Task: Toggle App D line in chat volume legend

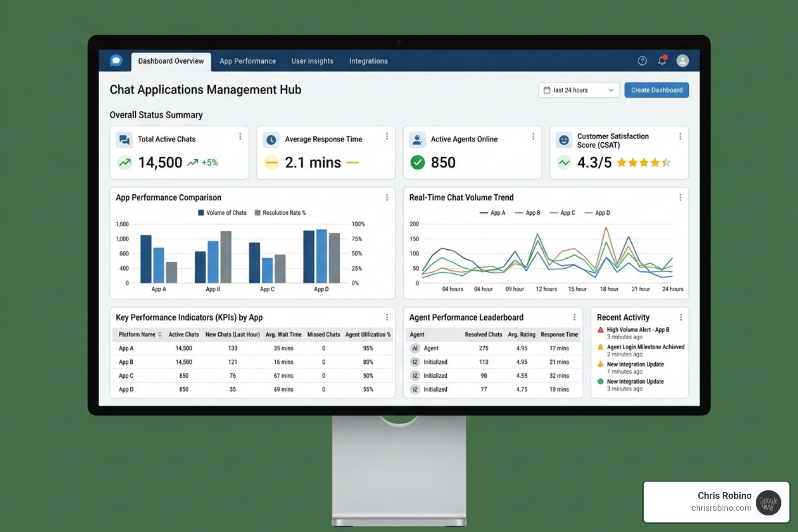Action: (597, 213)
